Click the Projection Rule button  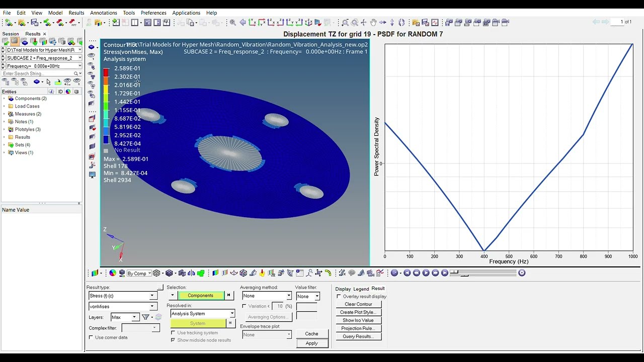coord(358,328)
